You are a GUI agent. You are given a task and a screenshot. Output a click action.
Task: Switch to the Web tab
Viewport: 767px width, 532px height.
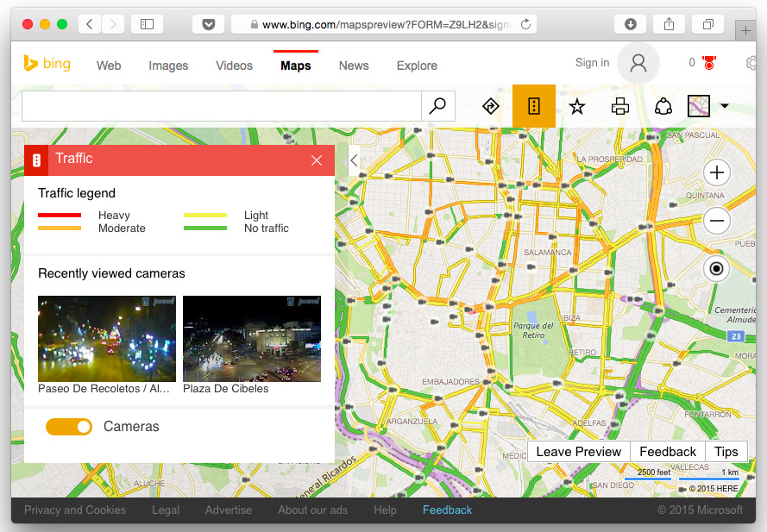[x=109, y=66]
